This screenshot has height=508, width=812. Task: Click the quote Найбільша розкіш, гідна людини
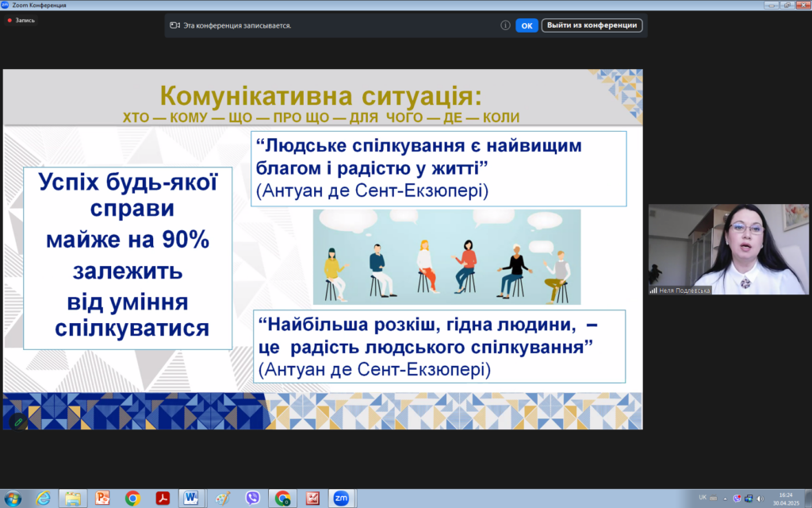pyautogui.click(x=439, y=346)
